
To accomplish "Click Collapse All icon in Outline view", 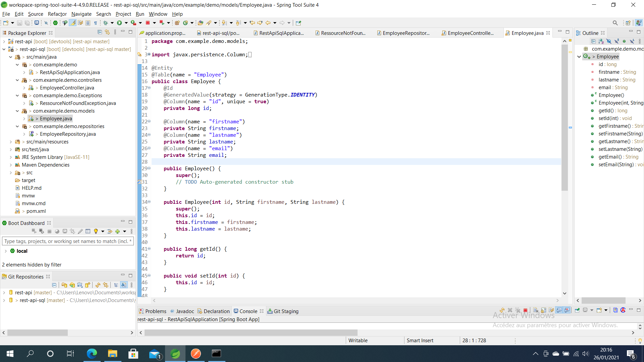I will tap(593, 41).
